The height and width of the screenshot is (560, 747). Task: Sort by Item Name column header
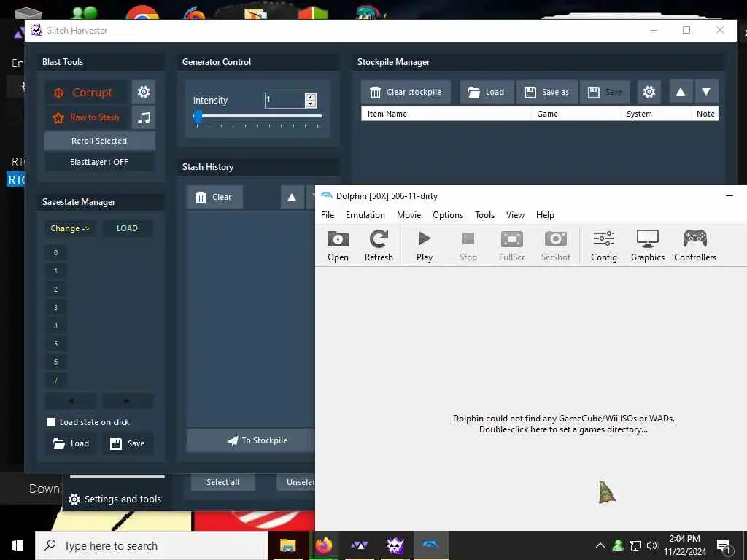pos(446,114)
